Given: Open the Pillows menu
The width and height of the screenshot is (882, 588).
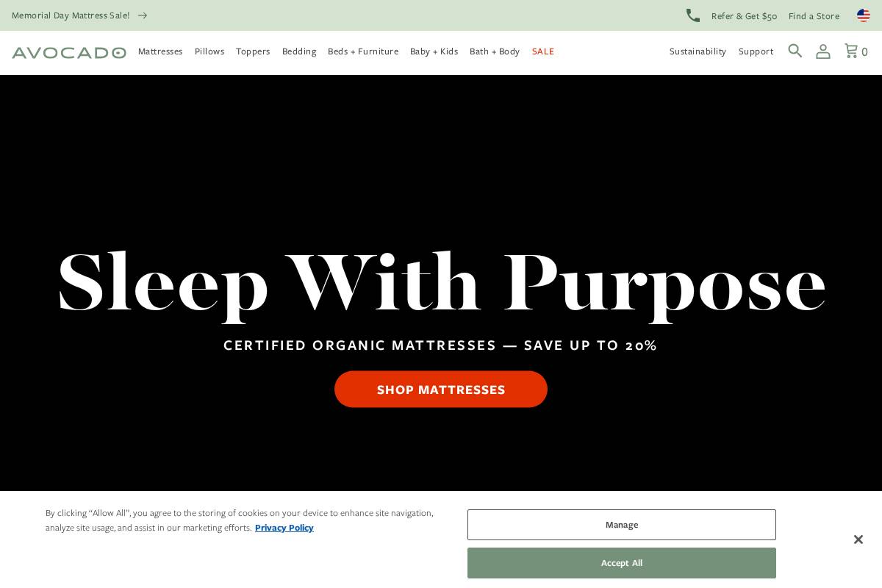Looking at the screenshot, I should click(209, 51).
